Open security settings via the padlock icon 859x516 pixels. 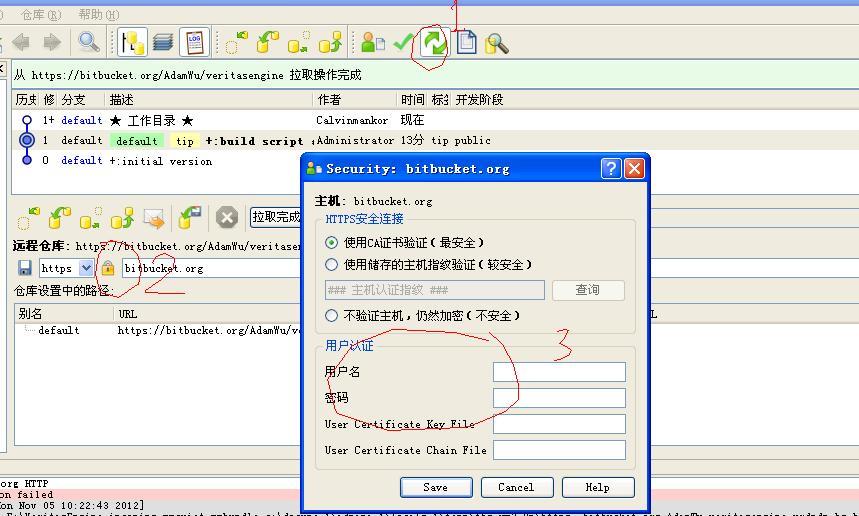(108, 268)
